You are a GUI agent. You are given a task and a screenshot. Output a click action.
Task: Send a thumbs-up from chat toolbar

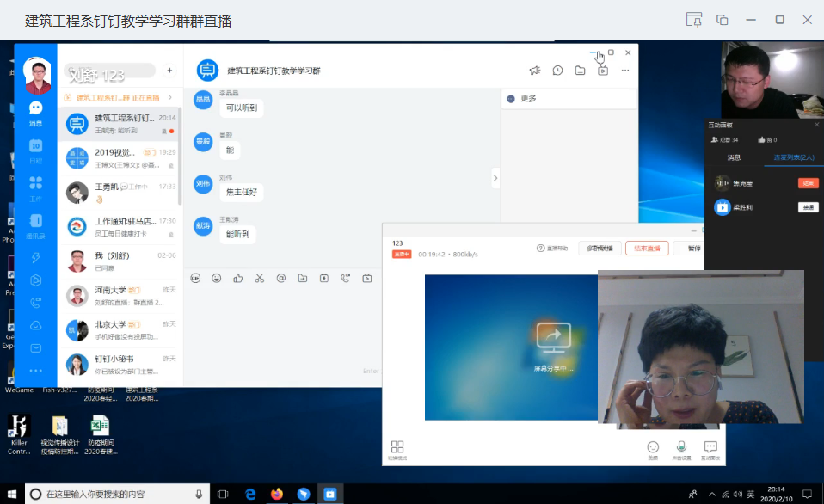point(238,278)
